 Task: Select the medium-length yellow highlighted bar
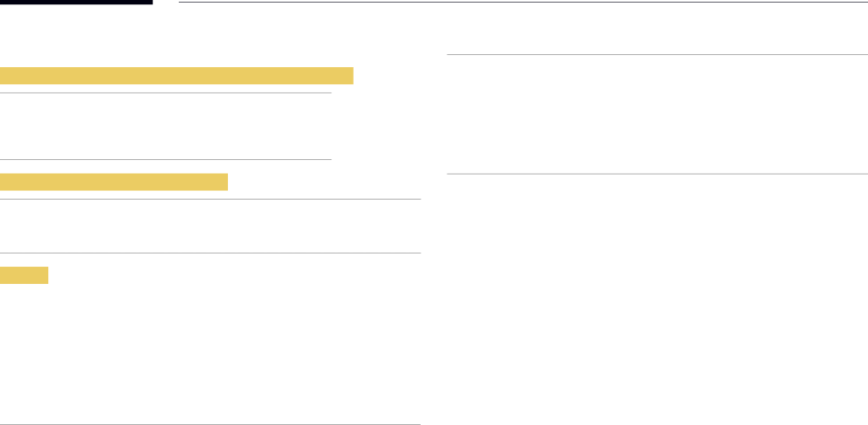[x=114, y=182]
